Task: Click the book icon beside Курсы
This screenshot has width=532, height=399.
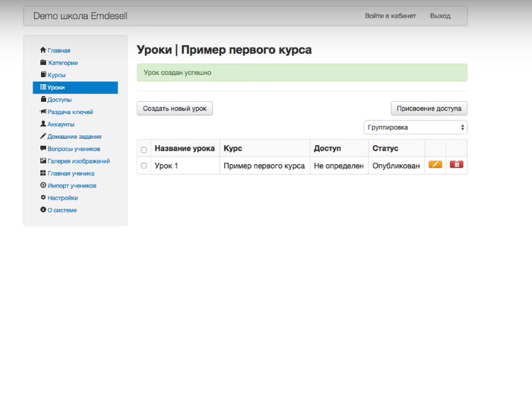Action: tap(43, 74)
